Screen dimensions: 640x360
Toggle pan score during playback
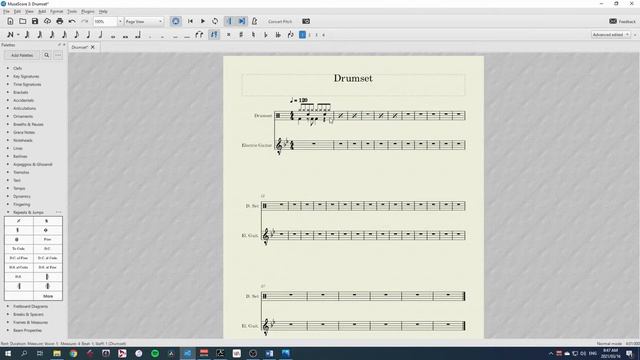[x=242, y=21]
